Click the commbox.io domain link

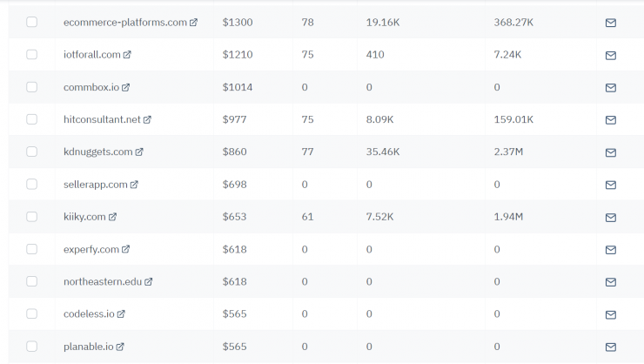(x=91, y=87)
